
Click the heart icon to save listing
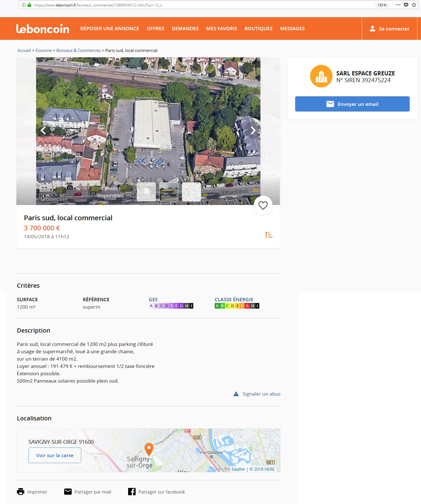coord(263,205)
